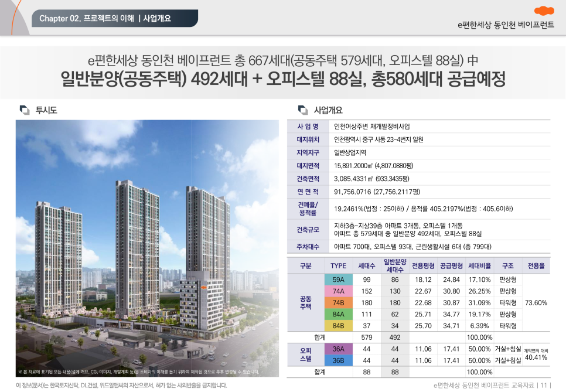Click 인천광역시 중구 사동 23-4번지 일원
Screen dimensions: 566x392
(x=379, y=139)
